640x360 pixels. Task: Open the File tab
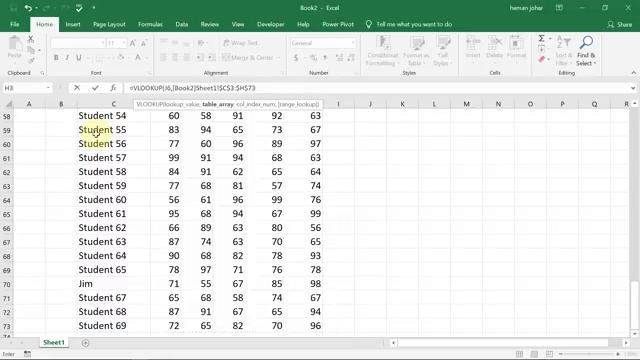coord(15,24)
